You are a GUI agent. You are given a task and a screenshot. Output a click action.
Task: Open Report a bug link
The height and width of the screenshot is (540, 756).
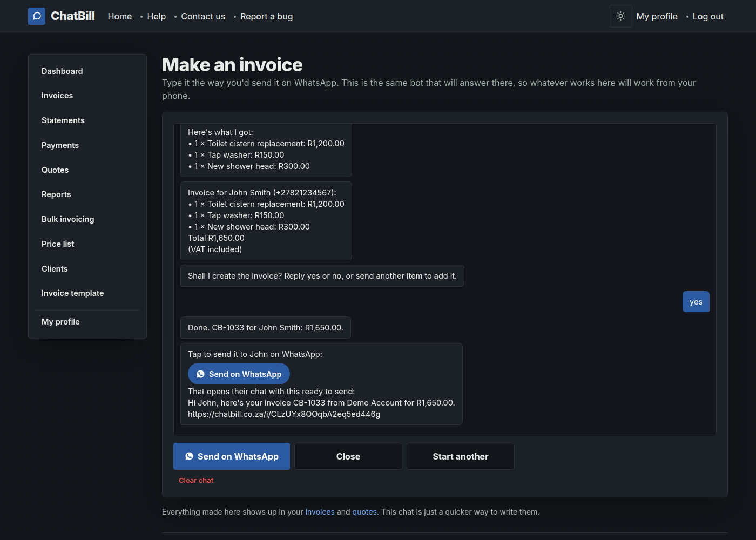(267, 16)
